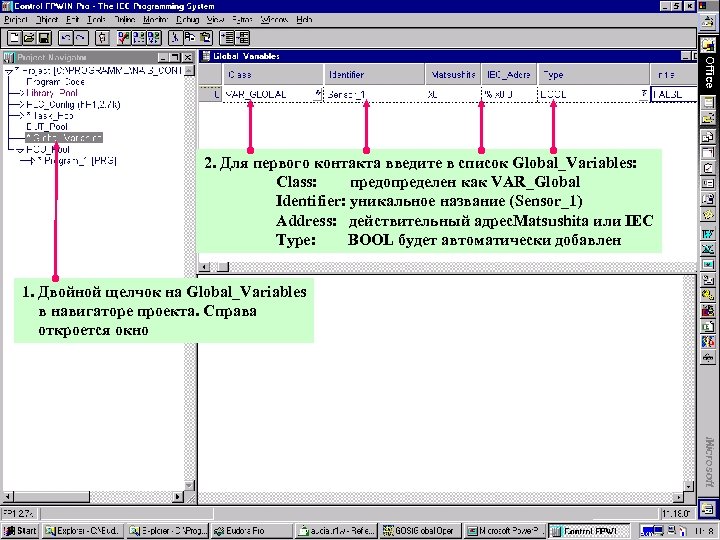Switch to Eudora Pro in the taskbar
This screenshot has height=540, width=720.
251,531
